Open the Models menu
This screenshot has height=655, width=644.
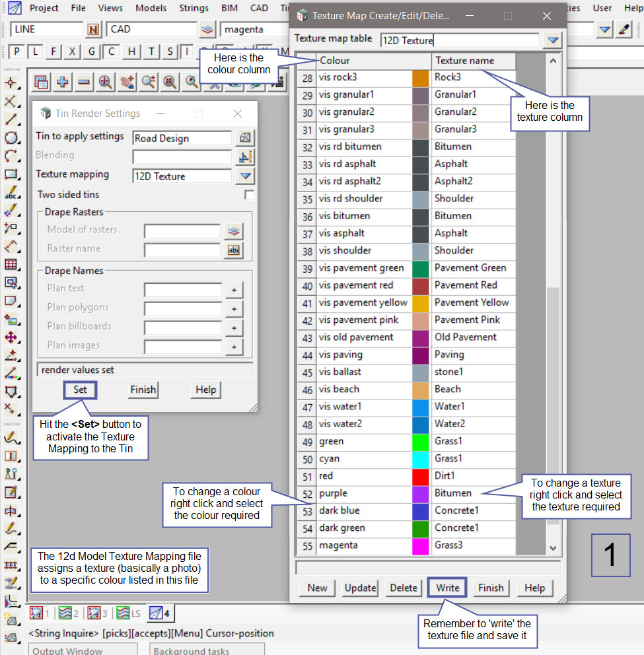[151, 8]
